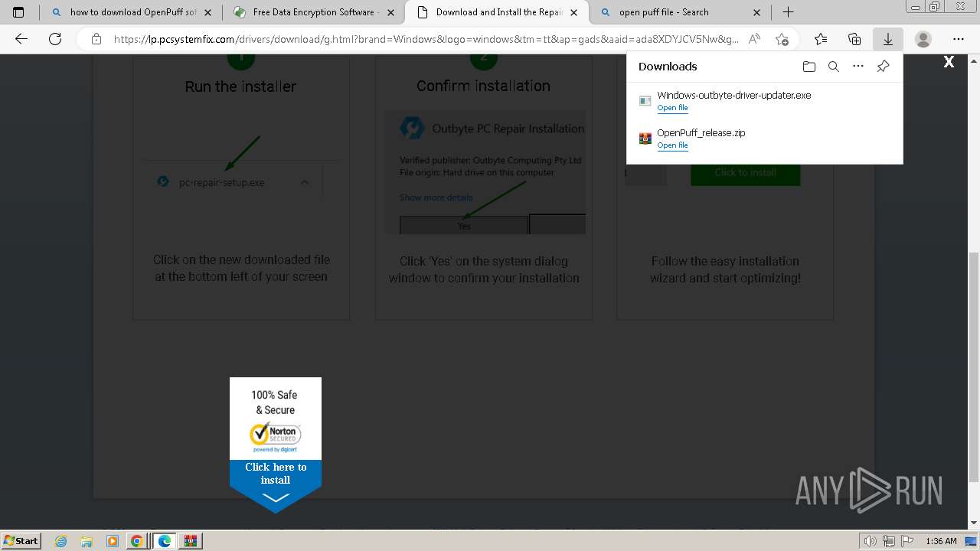Click 'Show more details' in dialog image

436,197
